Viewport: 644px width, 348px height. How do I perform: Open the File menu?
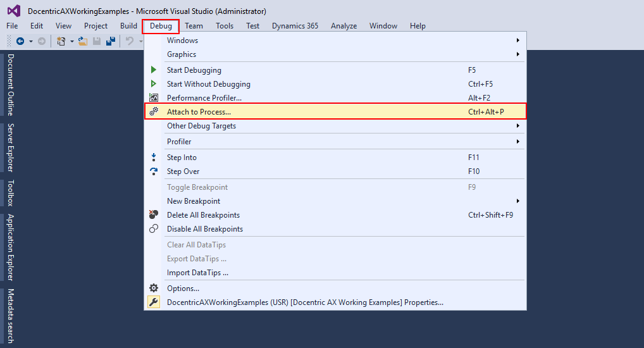(12, 26)
